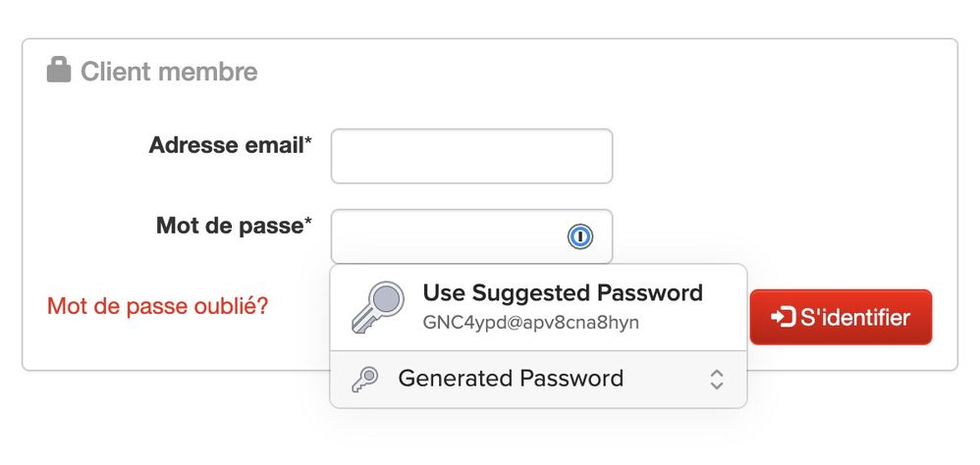Viewport: 980px width, 465px height.
Task: Click the Mot de passe field label
Action: tap(229, 227)
